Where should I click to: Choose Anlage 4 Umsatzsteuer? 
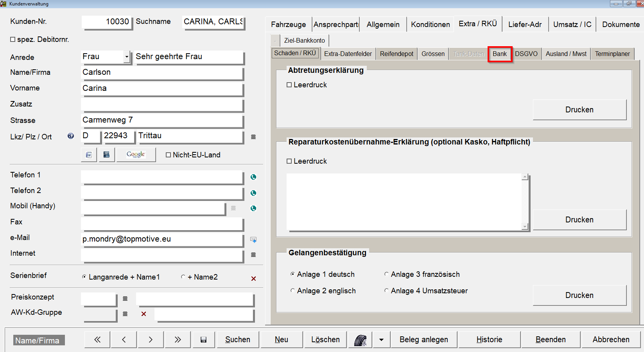386,291
